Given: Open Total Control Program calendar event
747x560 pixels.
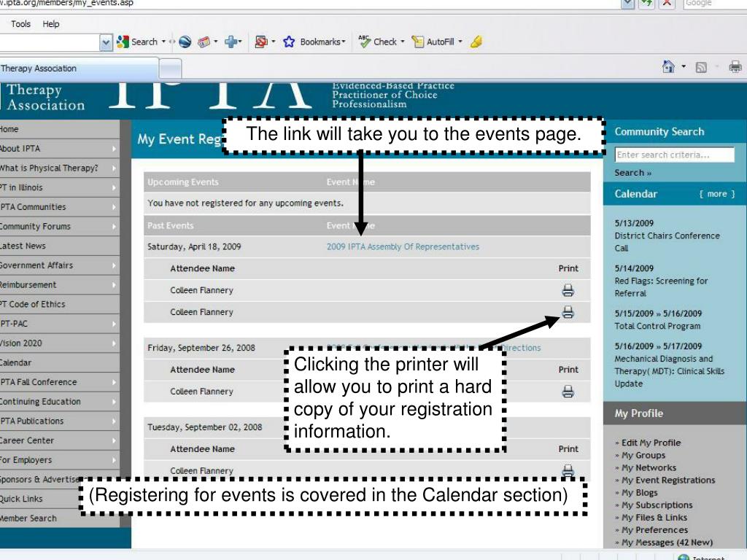Looking at the screenshot, I should coord(657,326).
